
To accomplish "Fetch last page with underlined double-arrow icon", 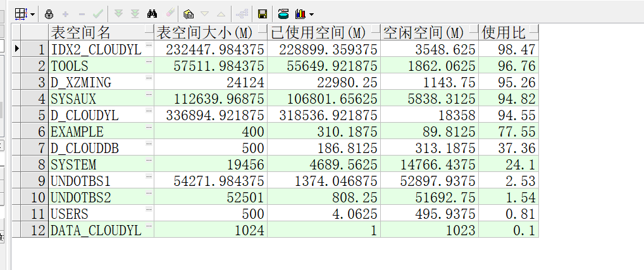I will [134, 13].
